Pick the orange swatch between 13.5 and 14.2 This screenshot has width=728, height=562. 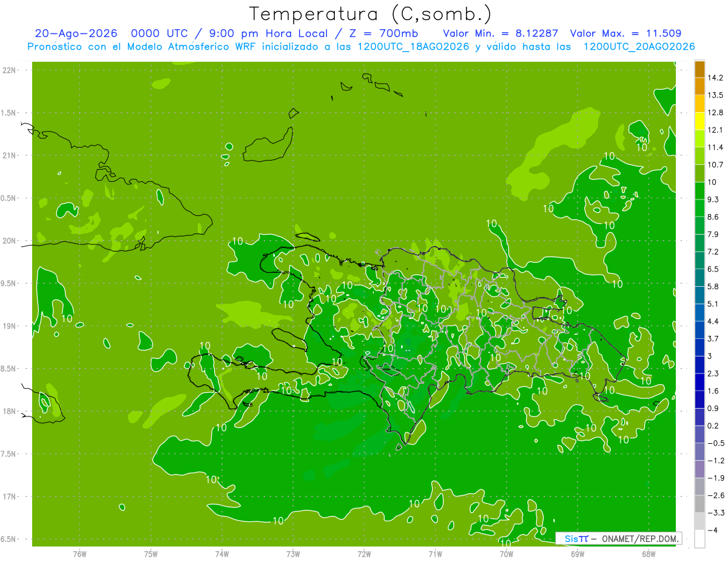point(699,86)
